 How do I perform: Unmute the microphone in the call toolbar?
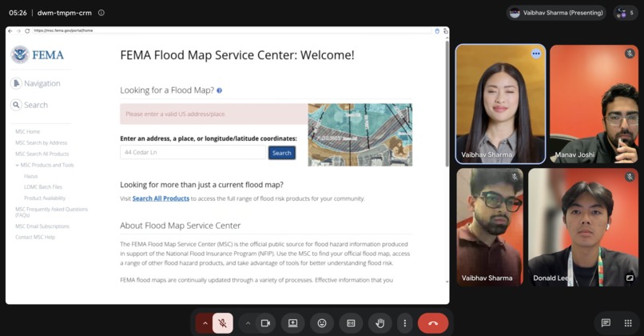[x=223, y=323]
